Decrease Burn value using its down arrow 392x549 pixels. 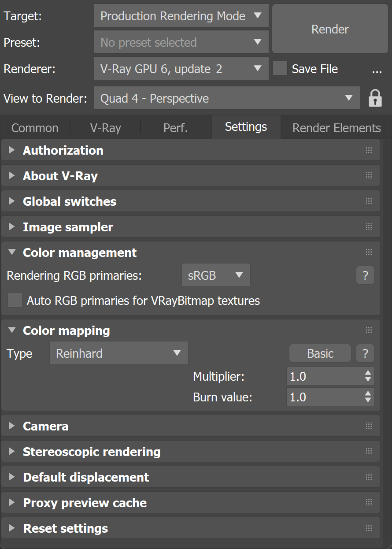tap(367, 400)
